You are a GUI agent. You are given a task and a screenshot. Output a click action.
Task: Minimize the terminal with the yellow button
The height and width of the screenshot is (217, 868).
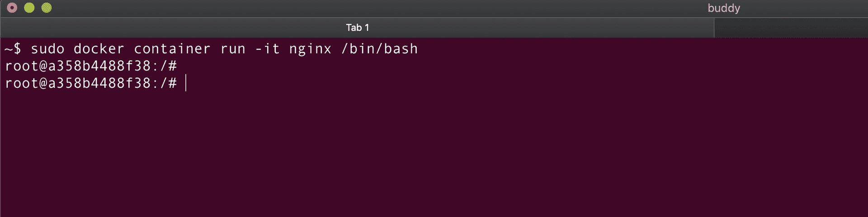pyautogui.click(x=29, y=8)
